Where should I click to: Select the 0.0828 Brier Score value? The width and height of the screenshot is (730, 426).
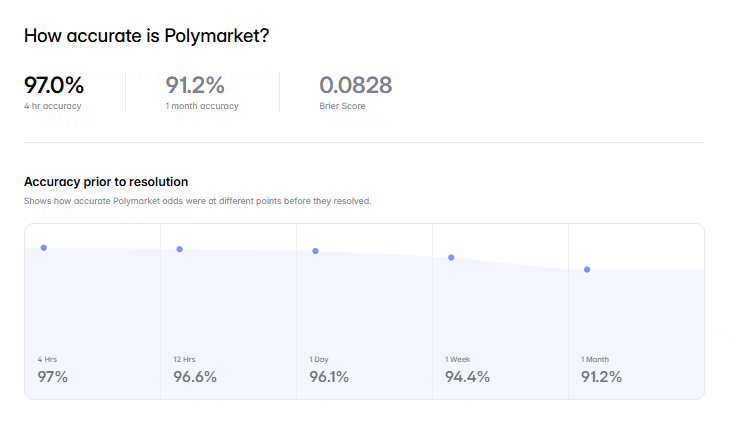click(356, 85)
